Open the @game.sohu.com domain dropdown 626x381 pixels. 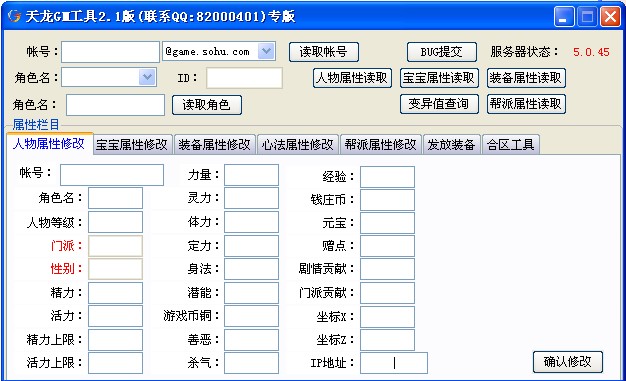266,52
